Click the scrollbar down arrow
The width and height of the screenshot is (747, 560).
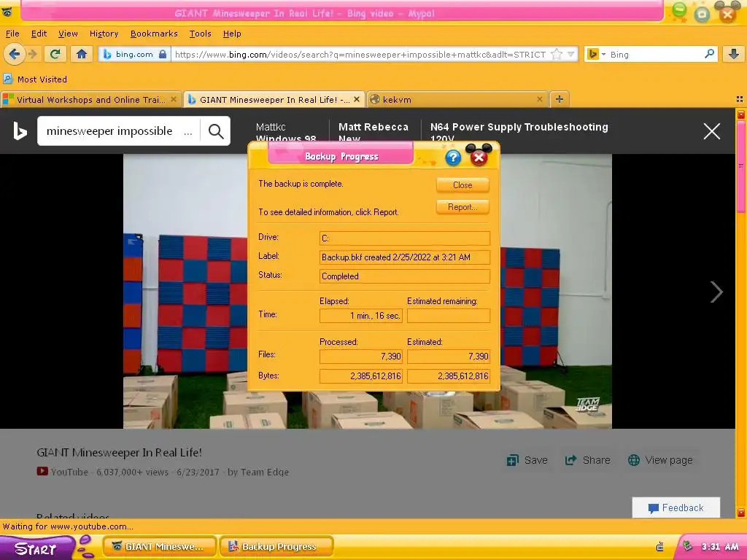741,513
